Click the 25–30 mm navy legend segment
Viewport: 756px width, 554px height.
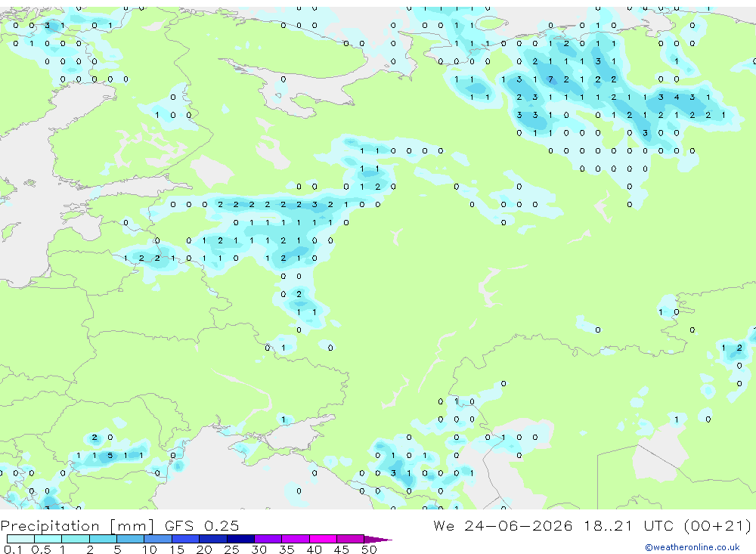(x=240, y=539)
